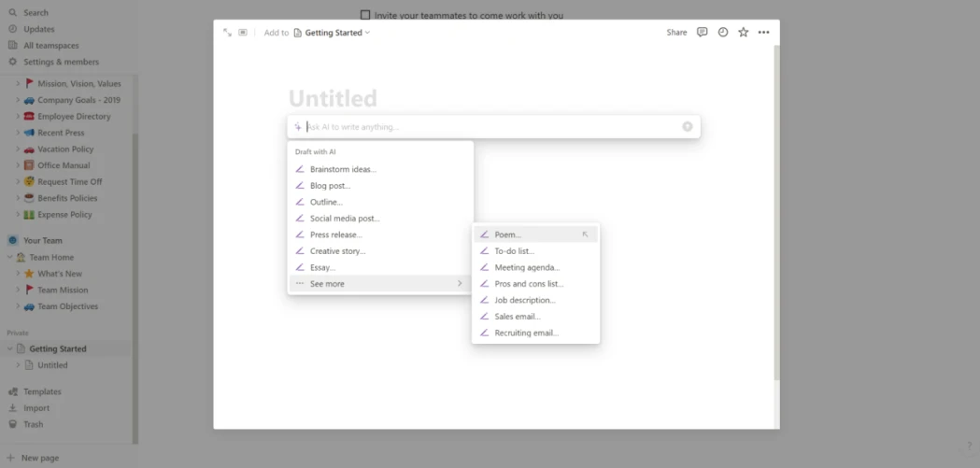Expand the Vacation Policy page
Viewport: 980px width, 468px height.
18,149
